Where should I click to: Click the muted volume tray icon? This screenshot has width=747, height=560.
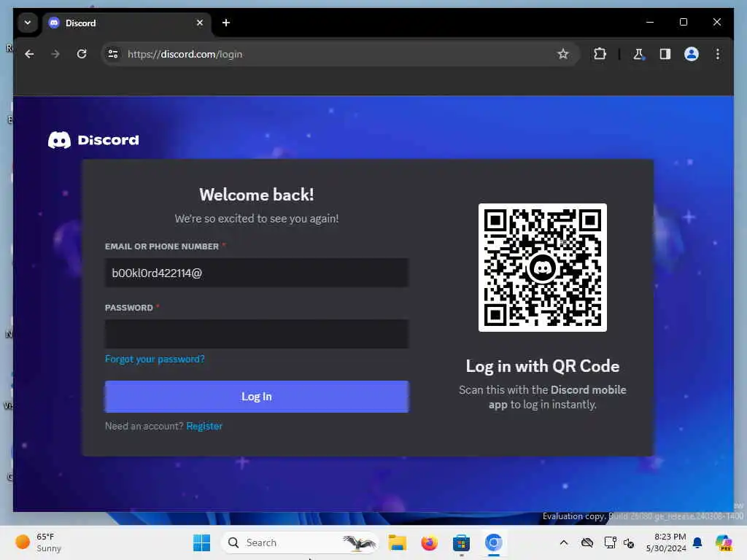[629, 542]
